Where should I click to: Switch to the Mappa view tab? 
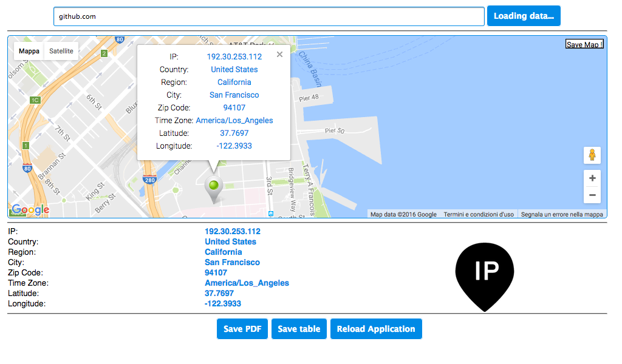click(x=29, y=51)
